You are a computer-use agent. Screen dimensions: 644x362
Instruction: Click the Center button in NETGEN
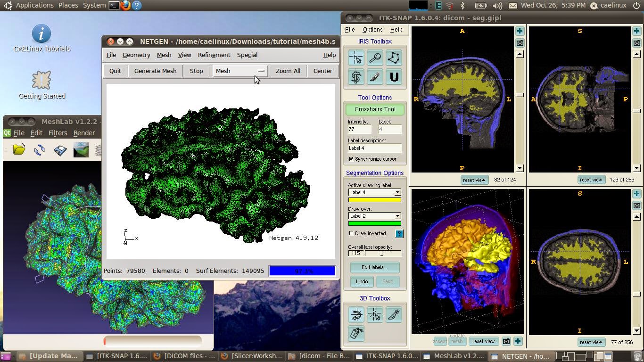coord(323,71)
